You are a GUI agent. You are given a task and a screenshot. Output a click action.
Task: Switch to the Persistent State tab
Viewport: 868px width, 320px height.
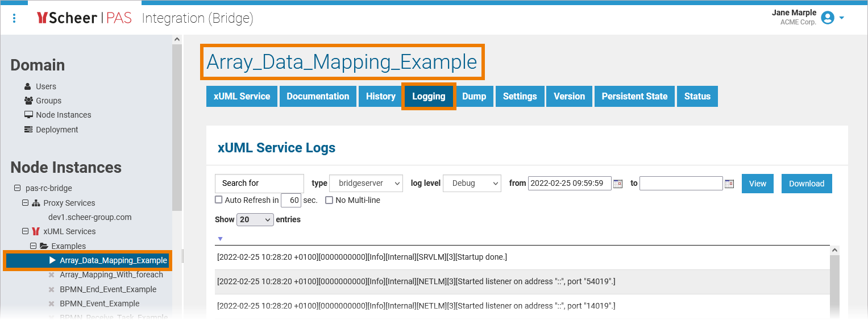[x=634, y=97]
